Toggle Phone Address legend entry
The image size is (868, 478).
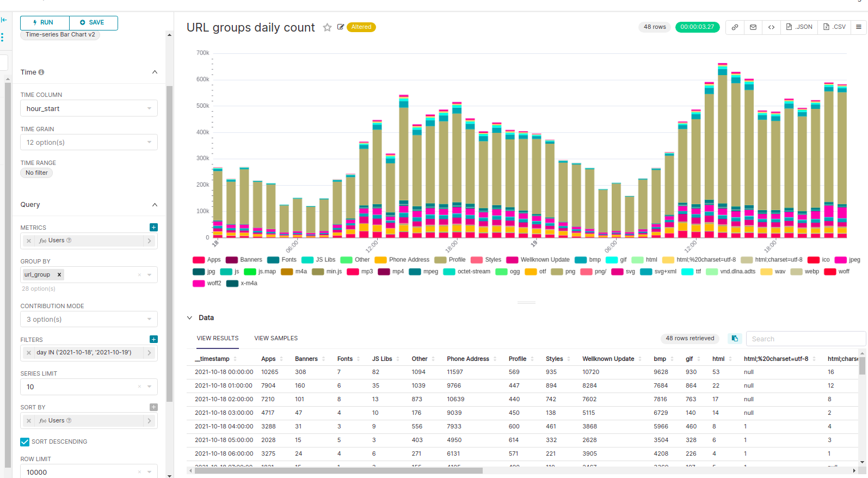(x=402, y=260)
